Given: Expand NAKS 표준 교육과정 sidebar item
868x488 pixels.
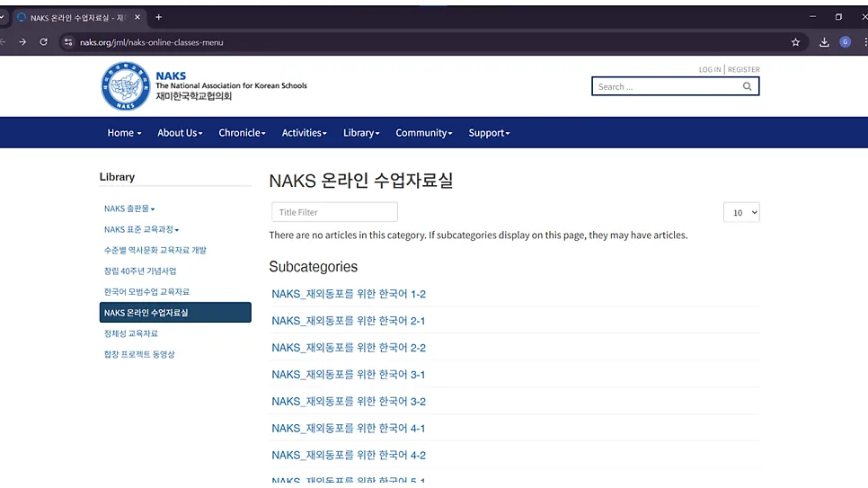Looking at the screenshot, I should point(141,229).
